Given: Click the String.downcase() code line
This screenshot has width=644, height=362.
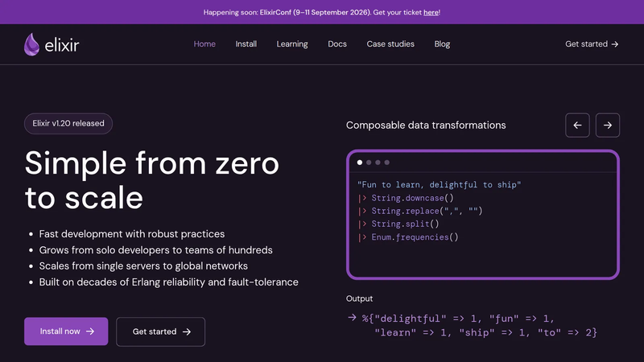Looking at the screenshot, I should 406,198.
